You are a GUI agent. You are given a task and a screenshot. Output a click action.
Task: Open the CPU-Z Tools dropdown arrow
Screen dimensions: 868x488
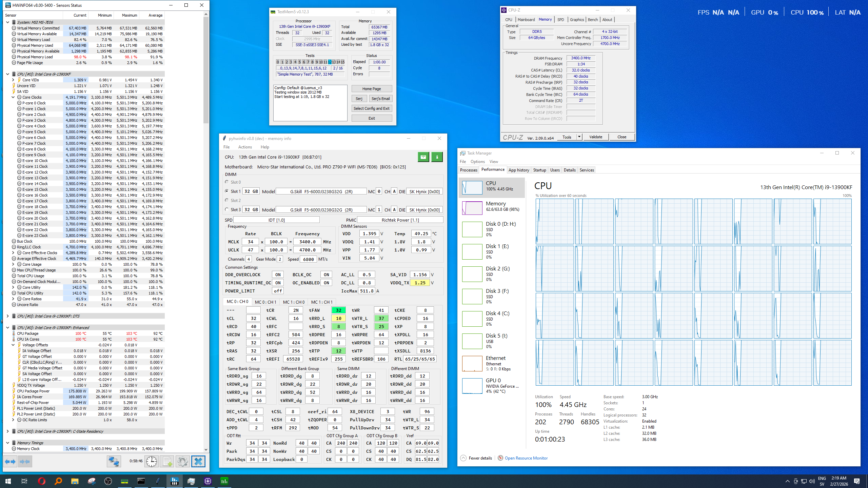coord(579,137)
